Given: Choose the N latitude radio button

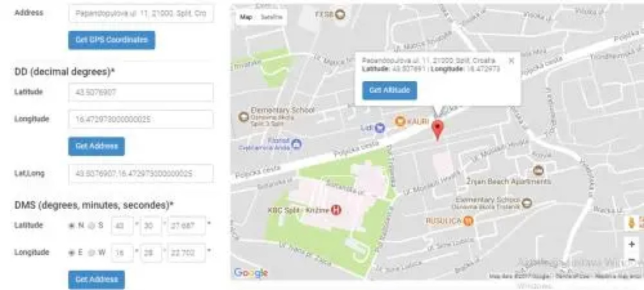Looking at the screenshot, I should (x=72, y=226).
